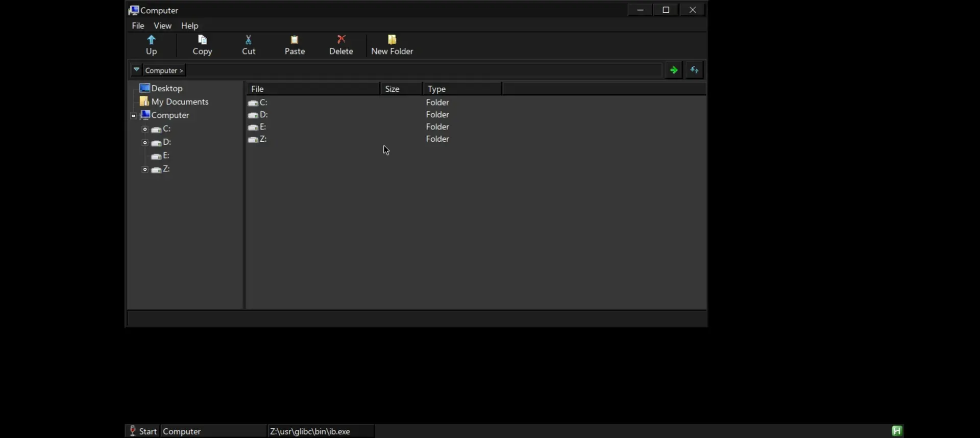This screenshot has width=980, height=438.
Task: Maximize the Computer window
Action: tap(666, 10)
